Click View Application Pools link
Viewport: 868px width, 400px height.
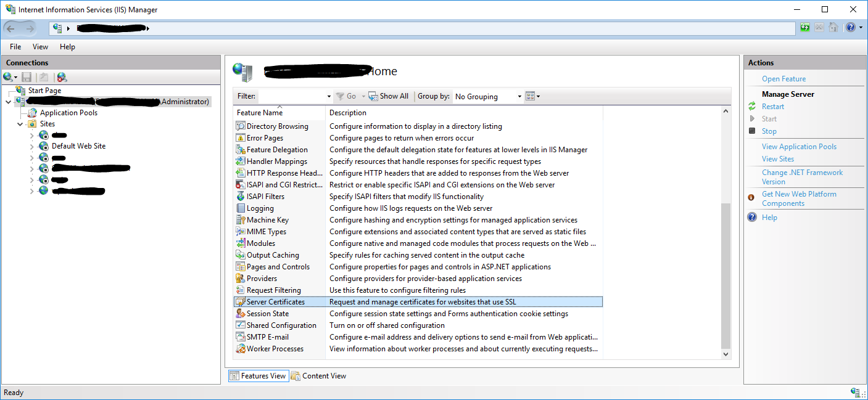799,147
